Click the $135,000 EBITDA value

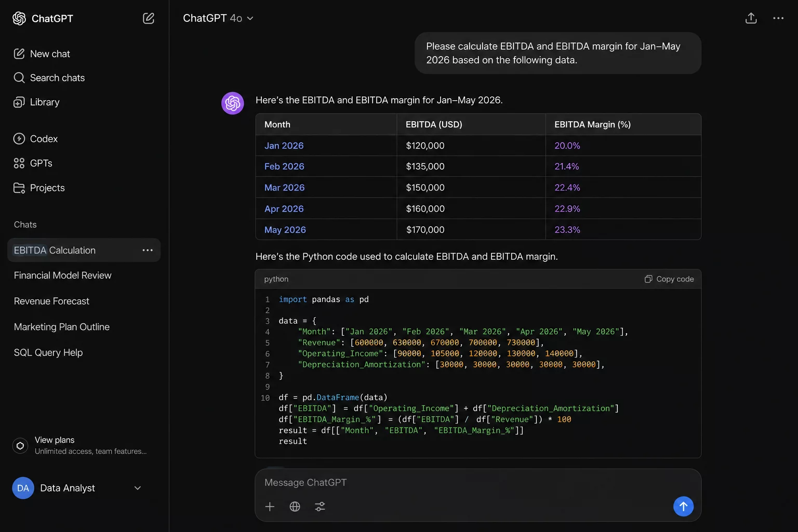click(x=425, y=167)
